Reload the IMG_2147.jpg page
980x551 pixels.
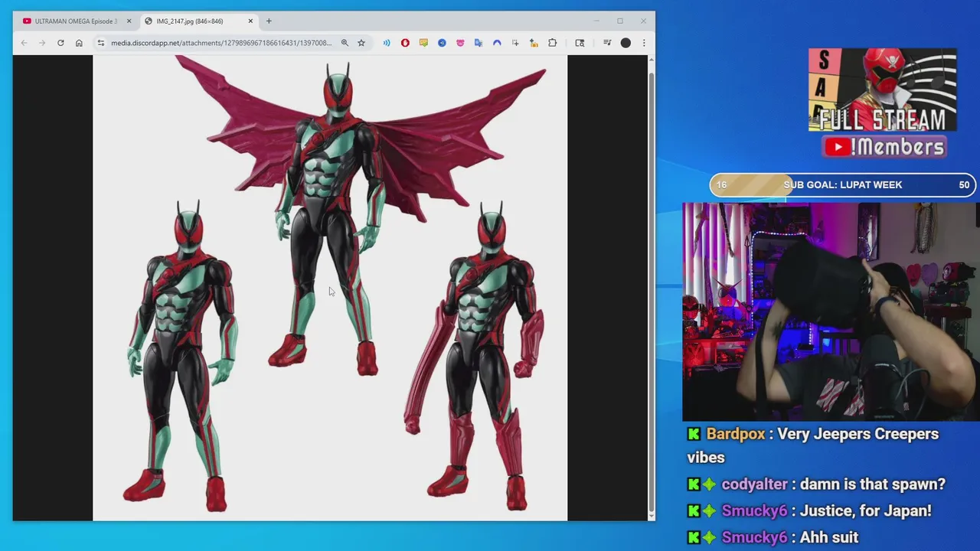pos(60,43)
